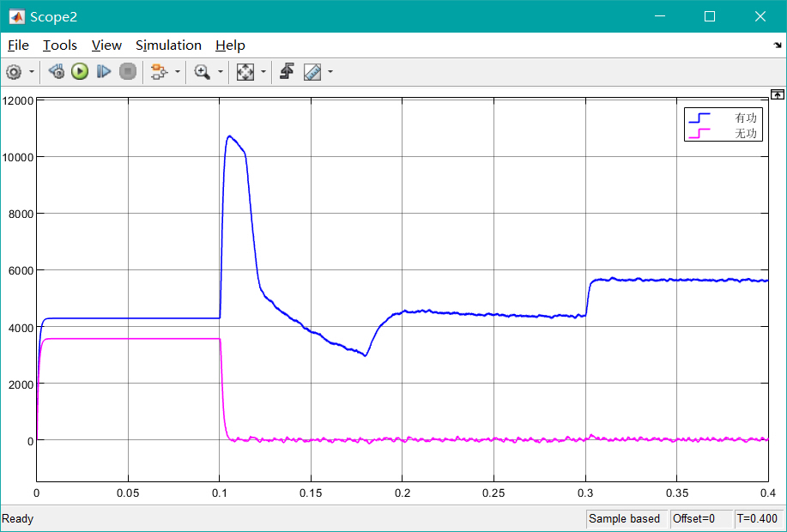Click the MATLAB logo in title bar
Image resolution: width=787 pixels, height=532 pixels.
coord(17,16)
